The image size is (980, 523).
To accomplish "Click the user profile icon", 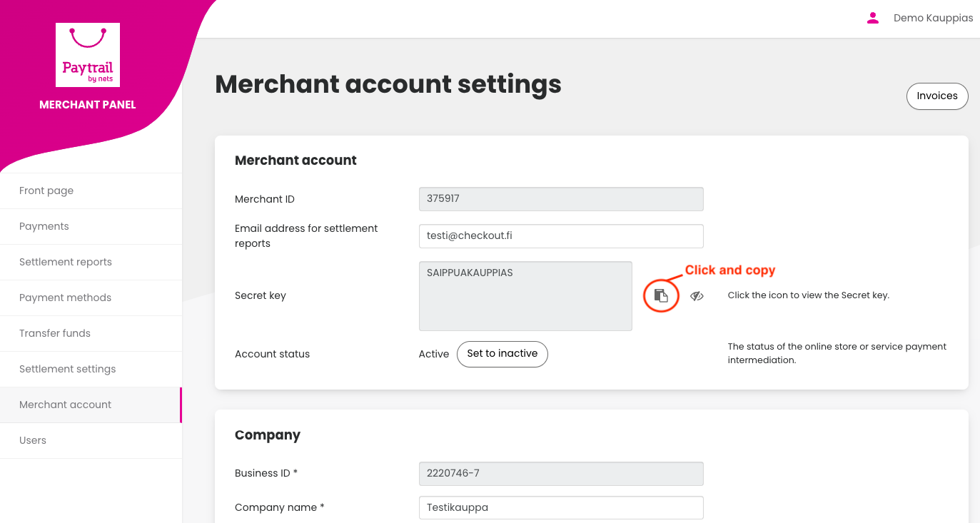I will coord(872,19).
